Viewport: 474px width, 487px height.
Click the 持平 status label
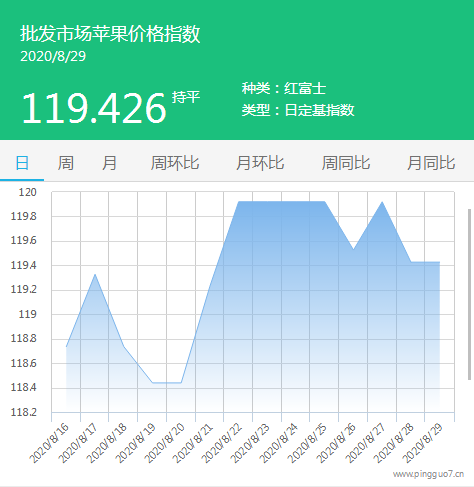click(186, 97)
